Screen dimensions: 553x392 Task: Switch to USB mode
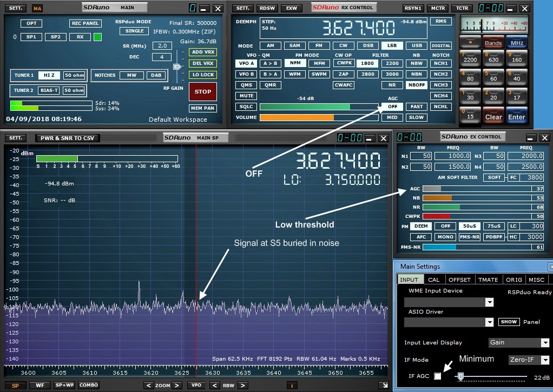tap(417, 45)
